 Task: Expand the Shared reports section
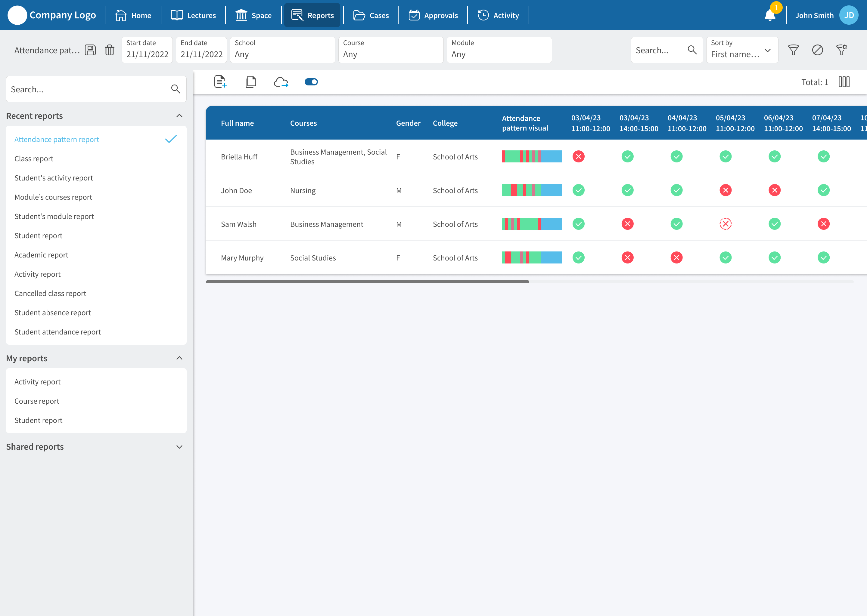coord(179,447)
